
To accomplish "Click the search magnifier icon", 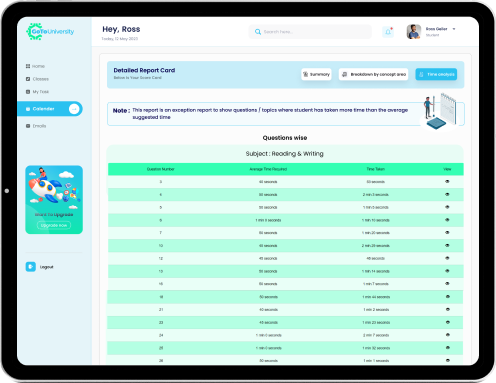I will pos(258,32).
